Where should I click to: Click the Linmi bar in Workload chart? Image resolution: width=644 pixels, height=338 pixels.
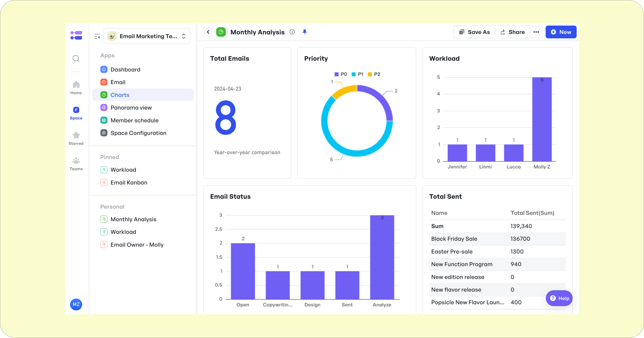486,153
